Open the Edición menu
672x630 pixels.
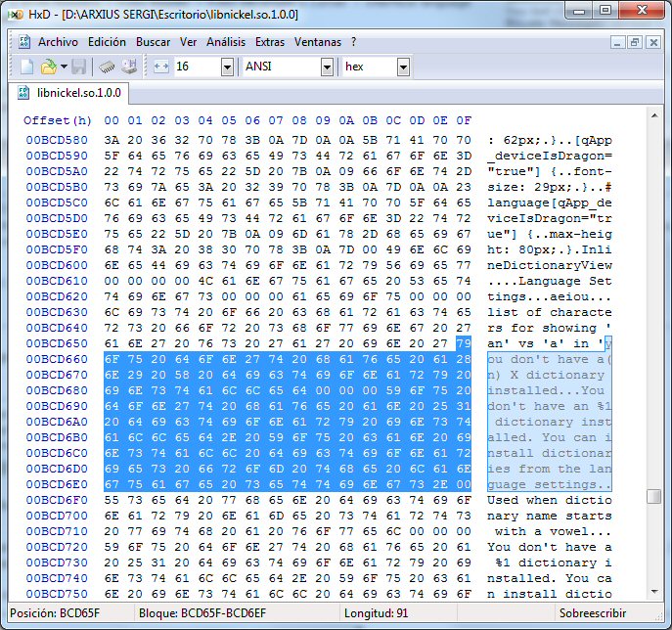(x=107, y=42)
